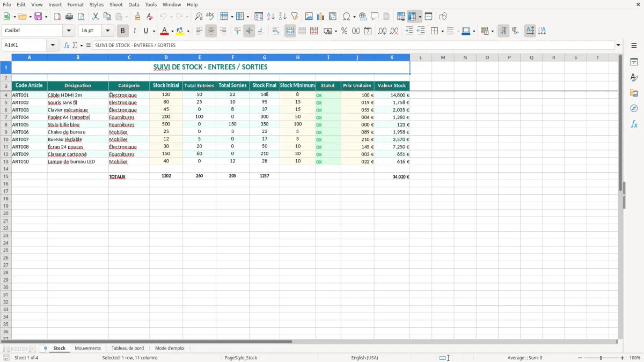Screen dimensions: 644x362
Task: Click the Export as PDF icon
Action: point(57,17)
